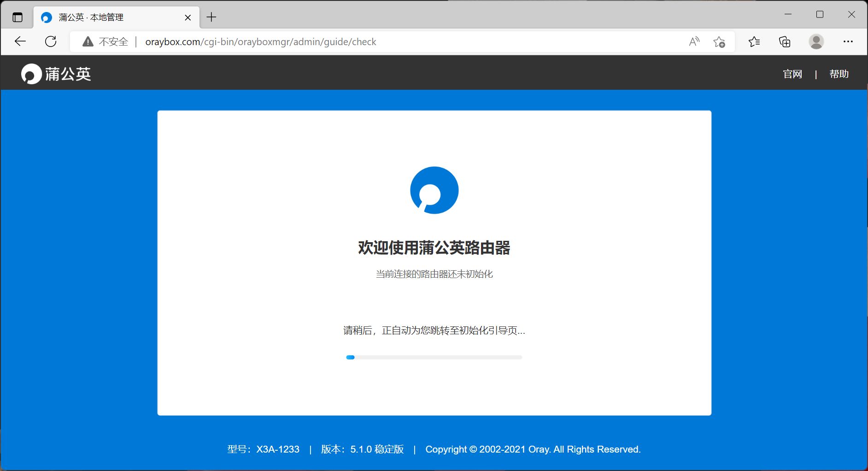The height and width of the screenshot is (471, 868).
Task: Click the 不安全 security warning icon
Action: [x=88, y=42]
